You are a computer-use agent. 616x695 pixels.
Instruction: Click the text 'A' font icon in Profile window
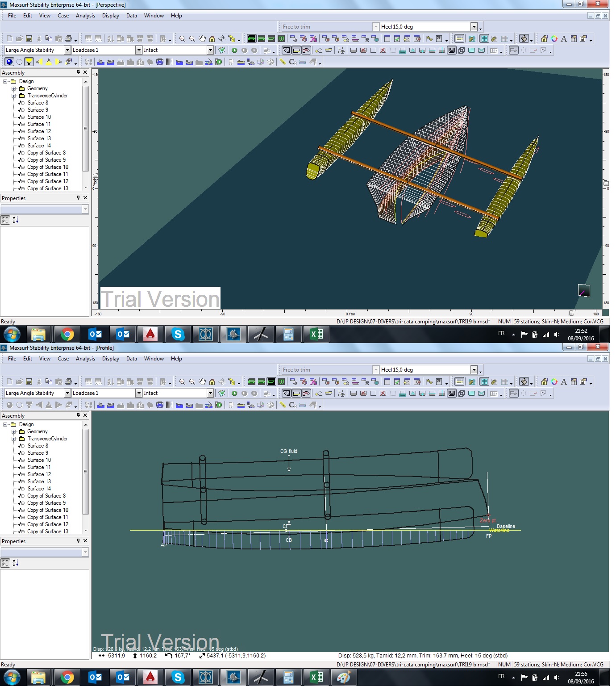pyautogui.click(x=564, y=382)
